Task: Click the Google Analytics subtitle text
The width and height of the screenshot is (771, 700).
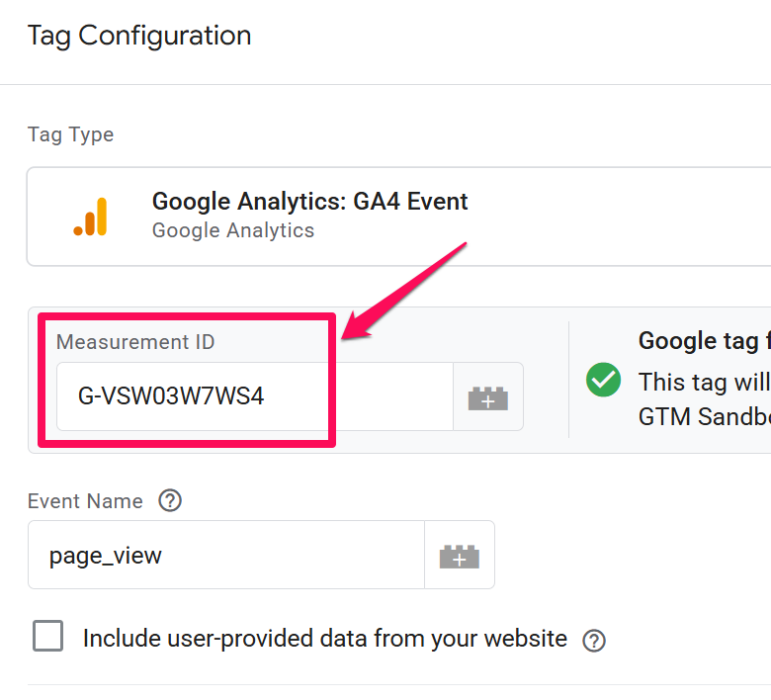Action: click(x=233, y=230)
